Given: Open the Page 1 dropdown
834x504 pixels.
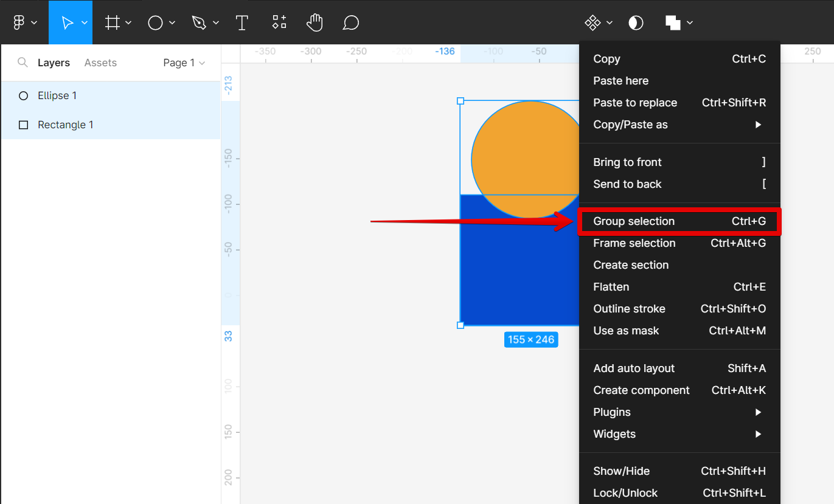Looking at the screenshot, I should 184,63.
